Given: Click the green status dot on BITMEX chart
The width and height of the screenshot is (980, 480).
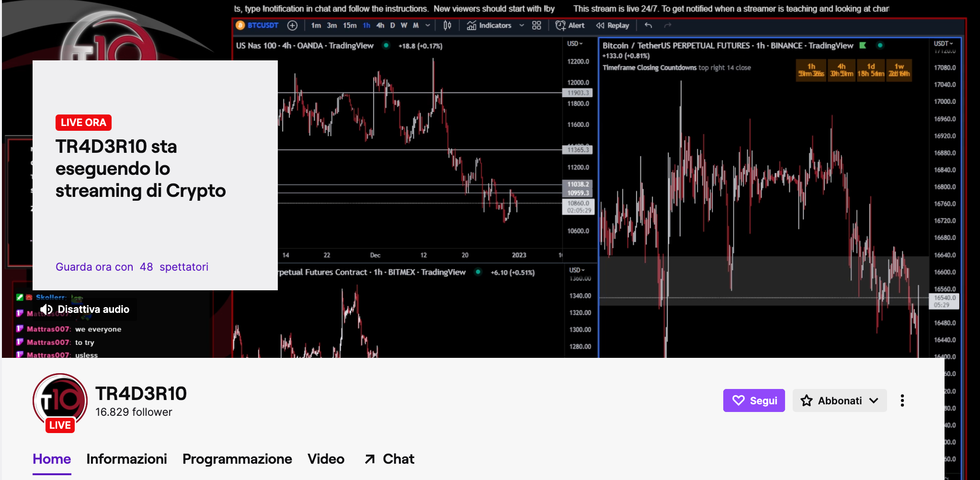Looking at the screenshot, I should point(478,272).
